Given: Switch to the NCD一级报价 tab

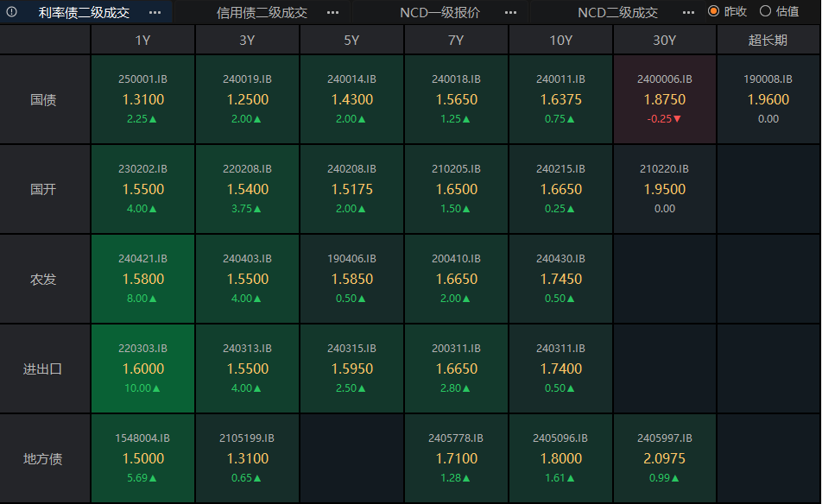Looking at the screenshot, I should coord(439,12).
